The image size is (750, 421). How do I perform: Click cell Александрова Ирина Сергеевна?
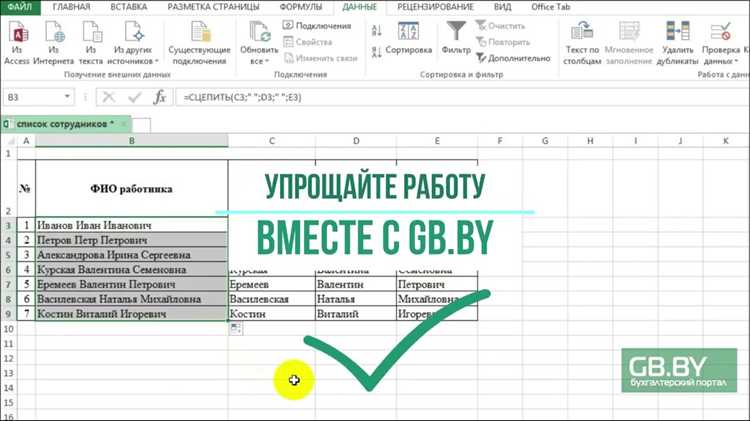tap(132, 255)
